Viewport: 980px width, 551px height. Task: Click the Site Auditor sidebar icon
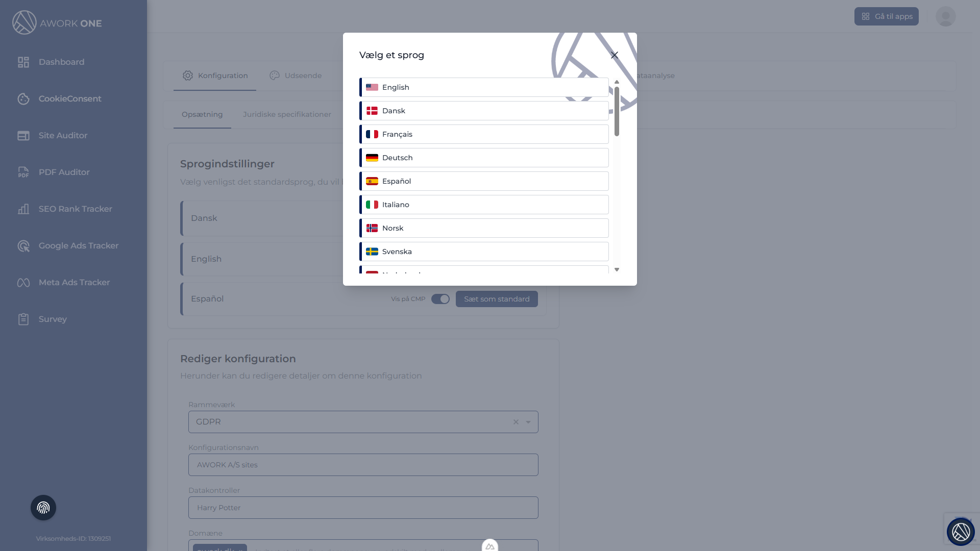point(23,136)
